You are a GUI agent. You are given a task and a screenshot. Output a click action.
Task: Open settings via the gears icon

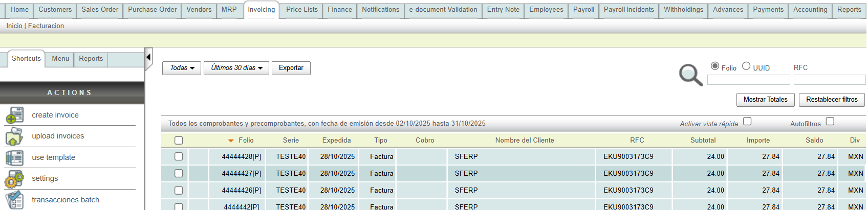[14, 179]
